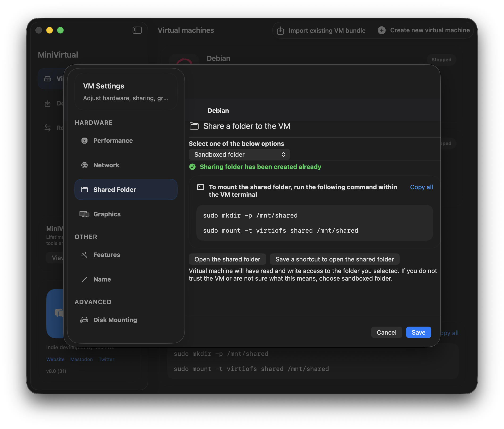Click the Network globe icon

(x=84, y=165)
